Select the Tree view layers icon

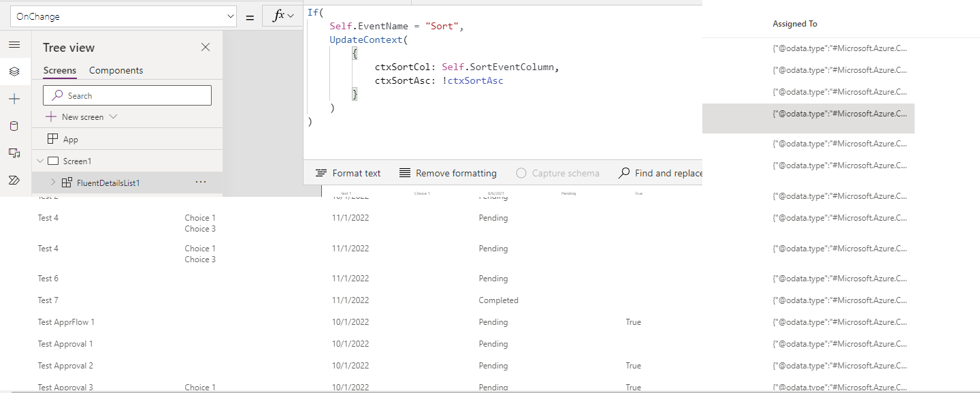point(14,72)
